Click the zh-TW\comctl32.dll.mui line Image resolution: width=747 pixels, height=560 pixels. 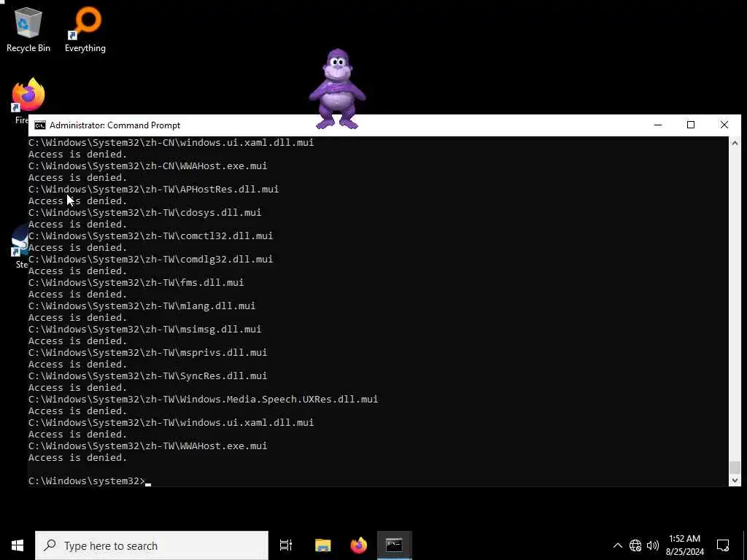(150, 236)
